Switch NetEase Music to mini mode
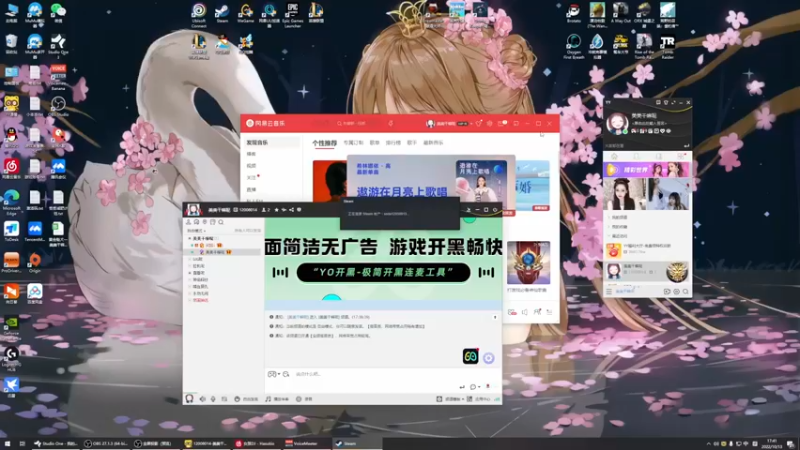Viewport: 800px width, 450px height. pos(516,123)
